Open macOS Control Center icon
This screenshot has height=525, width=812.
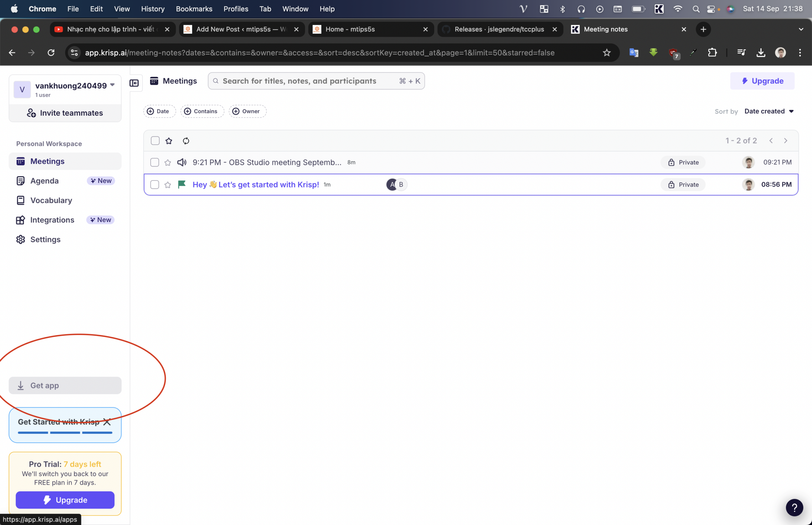[x=711, y=9]
